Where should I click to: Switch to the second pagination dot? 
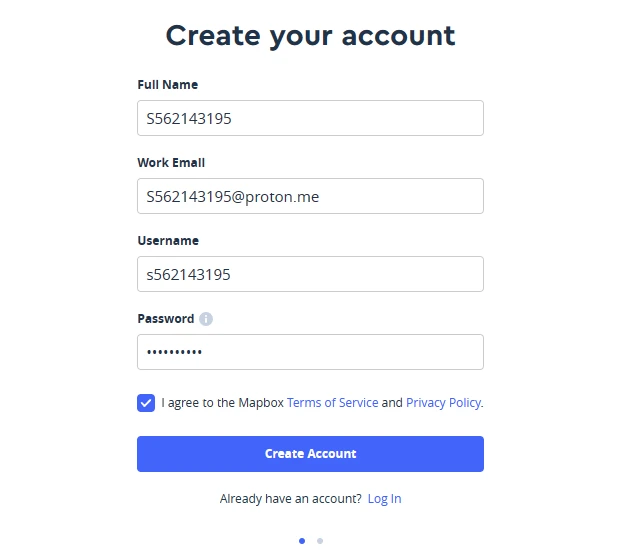[320, 541]
